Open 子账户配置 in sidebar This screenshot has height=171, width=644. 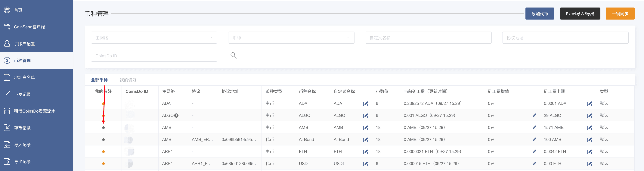(24, 44)
